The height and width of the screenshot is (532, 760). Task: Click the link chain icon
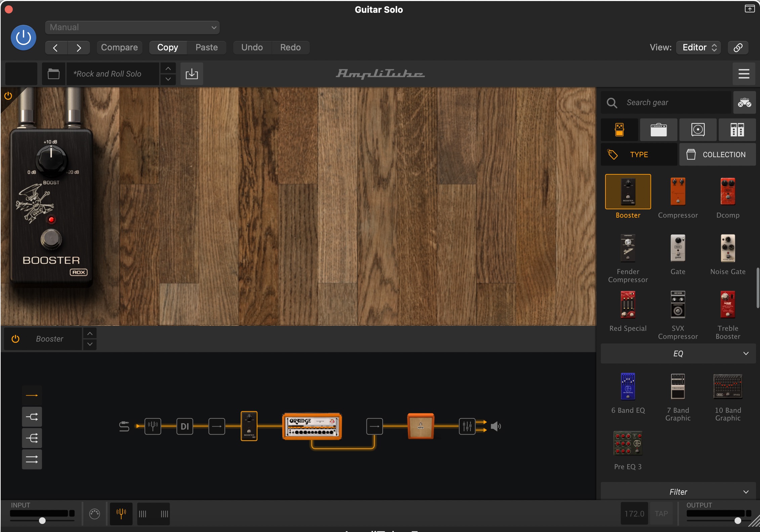click(738, 47)
